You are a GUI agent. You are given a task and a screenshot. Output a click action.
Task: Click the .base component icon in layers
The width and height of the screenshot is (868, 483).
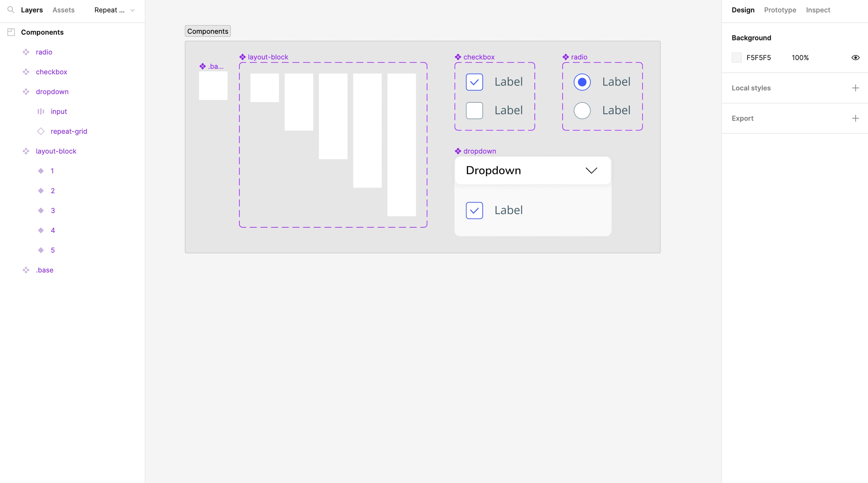26,270
